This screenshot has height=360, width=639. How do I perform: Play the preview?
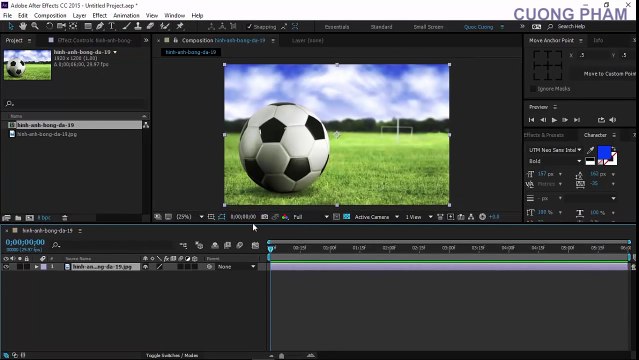pyautogui.click(x=554, y=120)
